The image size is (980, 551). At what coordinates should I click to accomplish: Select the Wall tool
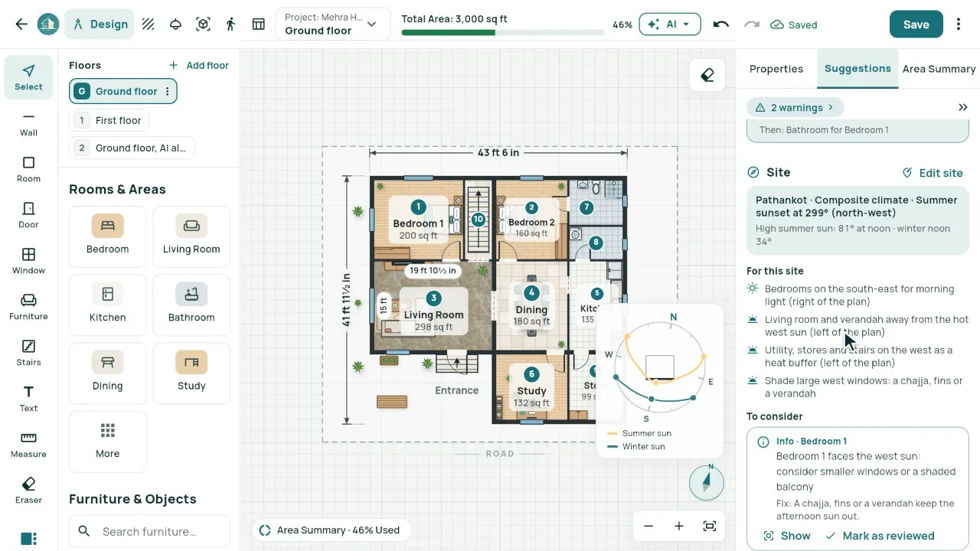[28, 122]
